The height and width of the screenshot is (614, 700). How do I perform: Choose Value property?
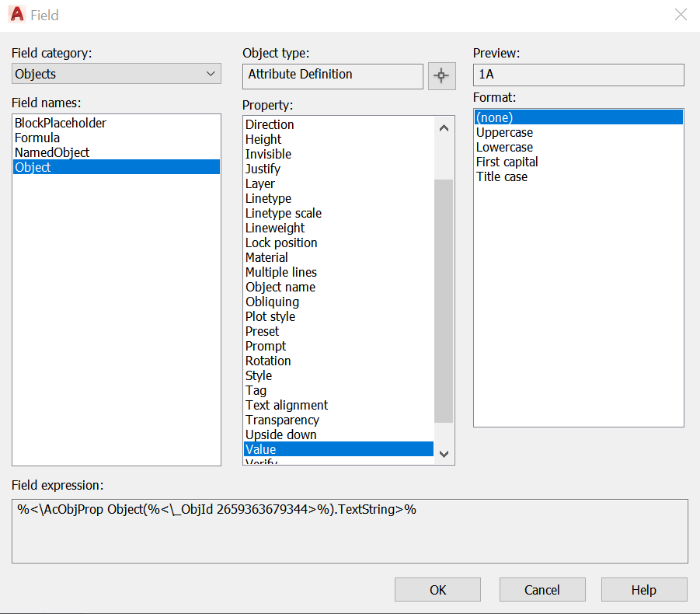[339, 448]
